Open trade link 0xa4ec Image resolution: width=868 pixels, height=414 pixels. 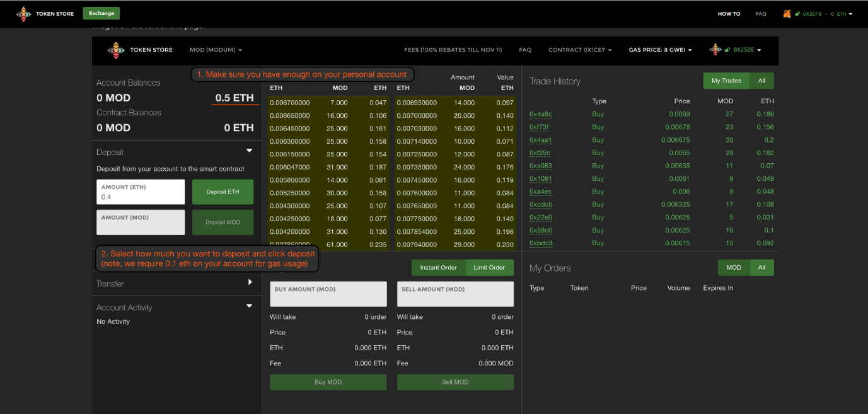(541, 192)
